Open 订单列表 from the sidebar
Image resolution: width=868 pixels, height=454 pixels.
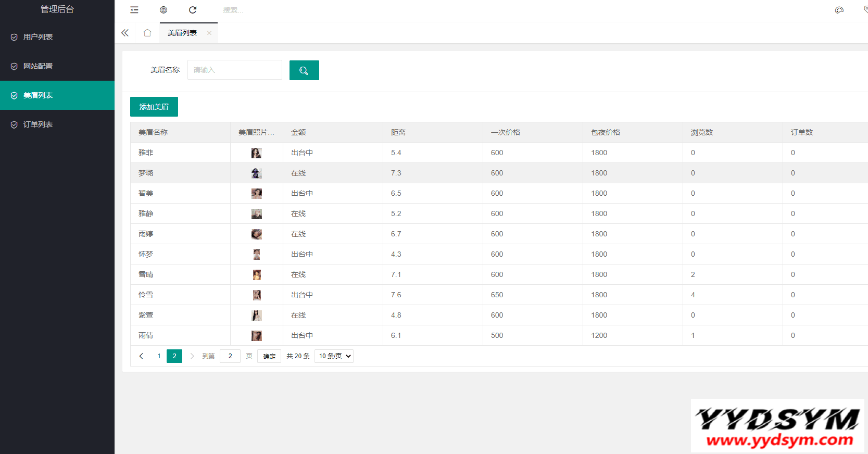(38, 124)
